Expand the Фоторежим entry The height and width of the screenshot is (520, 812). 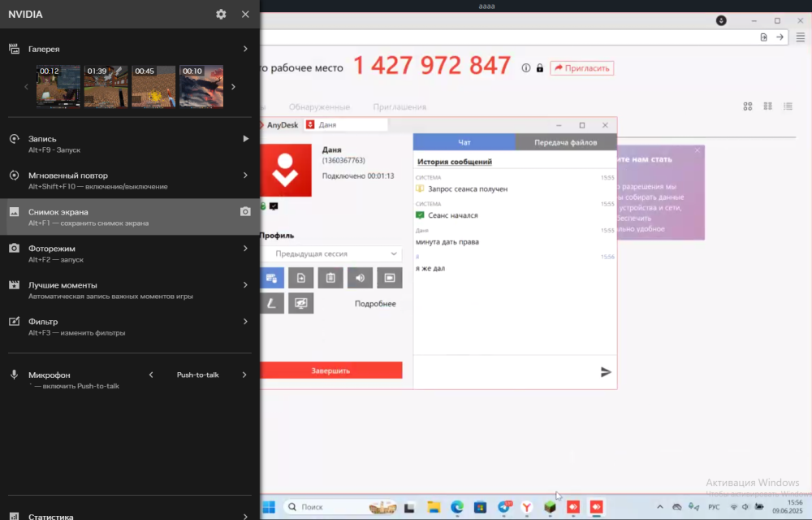tap(245, 248)
